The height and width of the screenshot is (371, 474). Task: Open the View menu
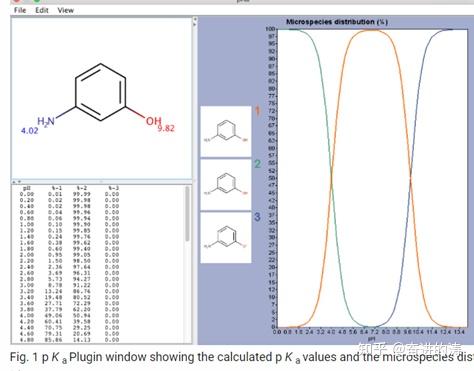(65, 10)
